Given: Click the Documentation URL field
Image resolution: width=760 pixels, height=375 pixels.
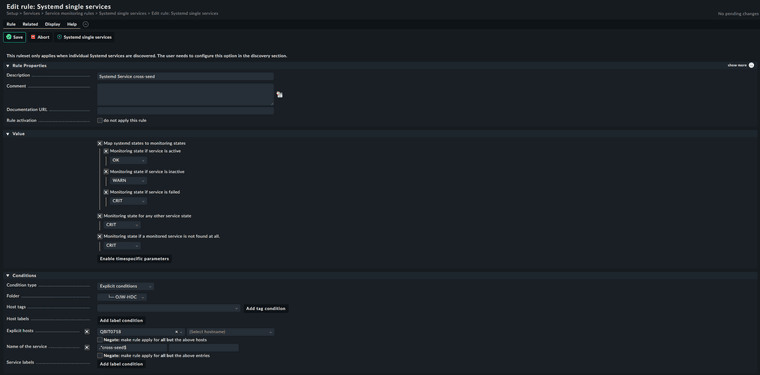Looking at the screenshot, I should [185, 110].
